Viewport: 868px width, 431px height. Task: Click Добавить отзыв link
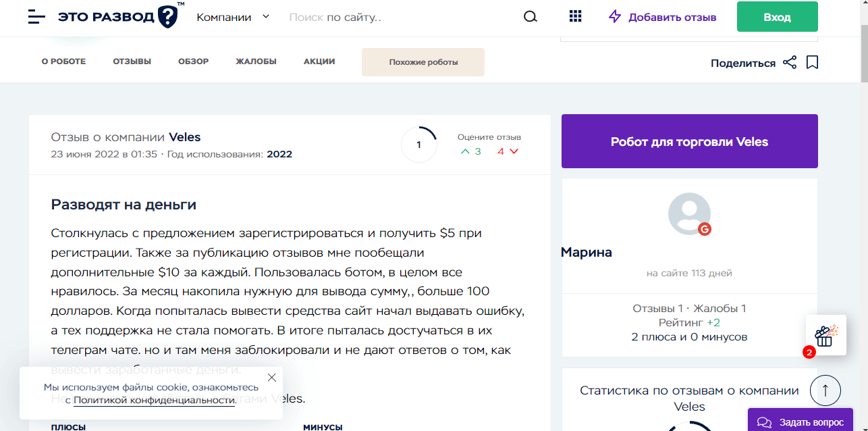coord(662,17)
